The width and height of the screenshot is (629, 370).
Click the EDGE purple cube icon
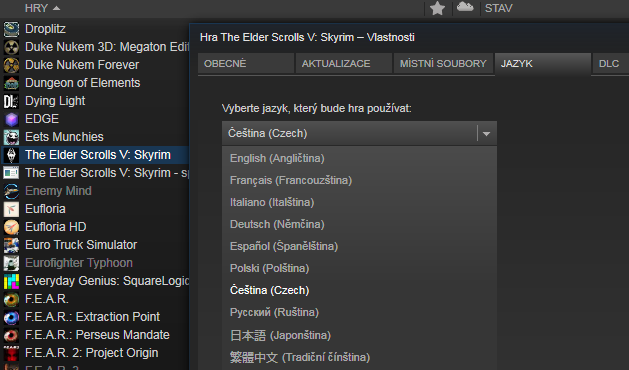[11, 119]
